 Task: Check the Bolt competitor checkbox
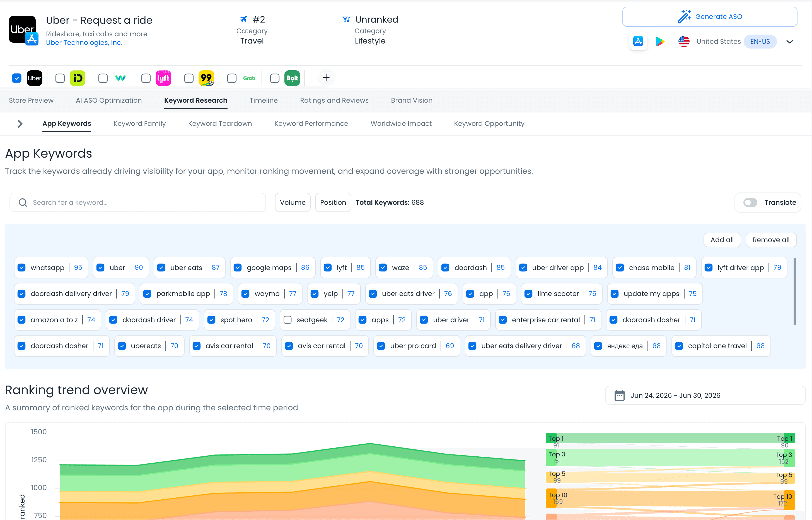[x=275, y=78]
